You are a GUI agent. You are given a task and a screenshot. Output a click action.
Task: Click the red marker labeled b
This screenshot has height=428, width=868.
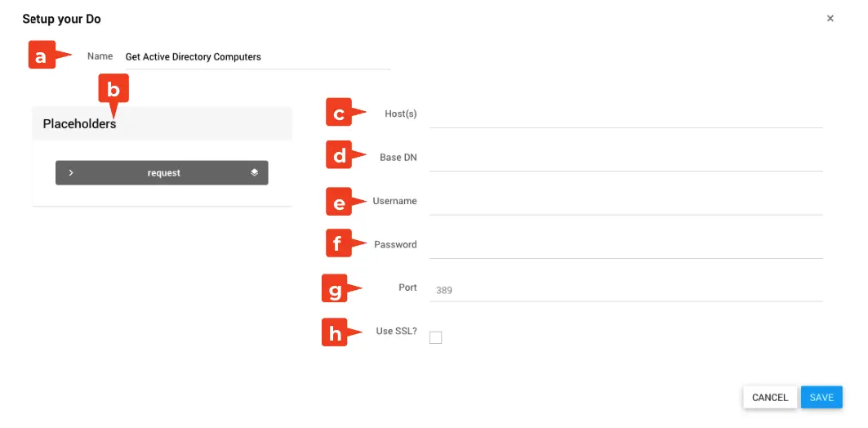(x=114, y=90)
